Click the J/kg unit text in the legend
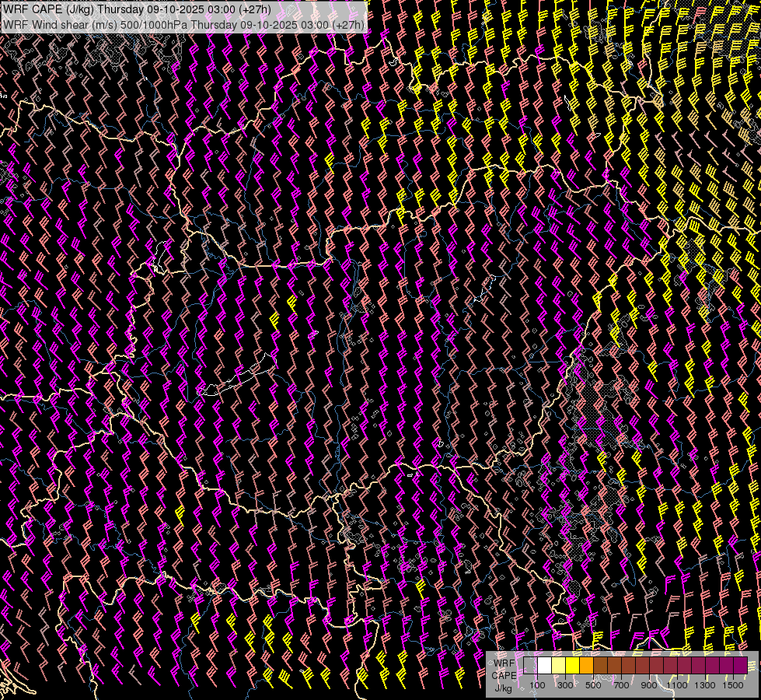This screenshot has width=761, height=700. (x=504, y=688)
